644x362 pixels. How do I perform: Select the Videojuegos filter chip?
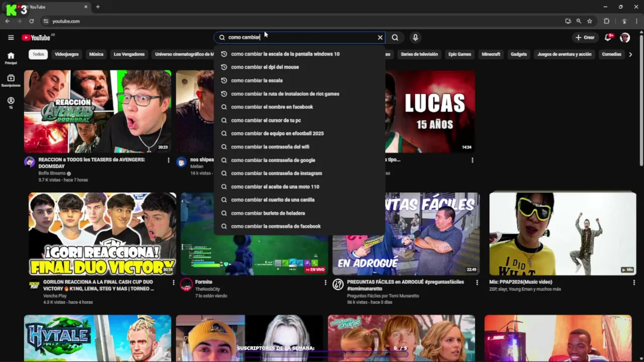[66, 54]
